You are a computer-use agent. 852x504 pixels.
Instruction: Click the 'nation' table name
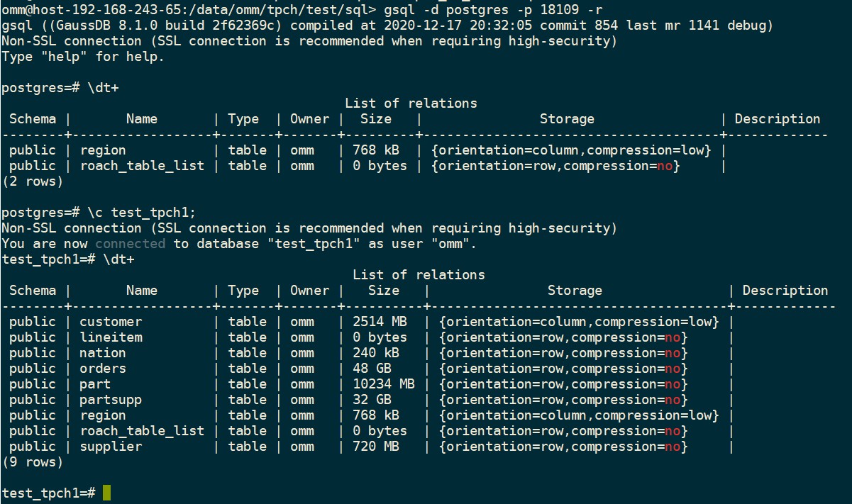click(x=103, y=353)
